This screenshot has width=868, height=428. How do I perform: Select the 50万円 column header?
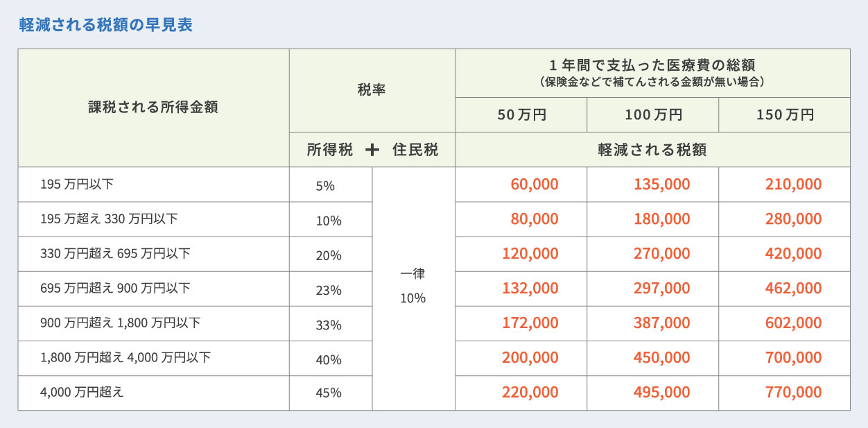tap(521, 115)
